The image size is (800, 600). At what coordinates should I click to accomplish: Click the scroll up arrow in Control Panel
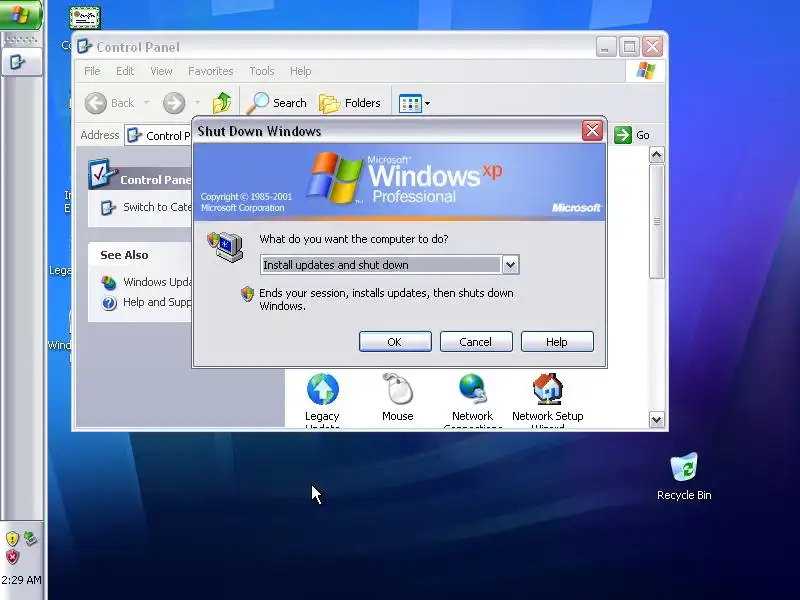click(x=657, y=155)
